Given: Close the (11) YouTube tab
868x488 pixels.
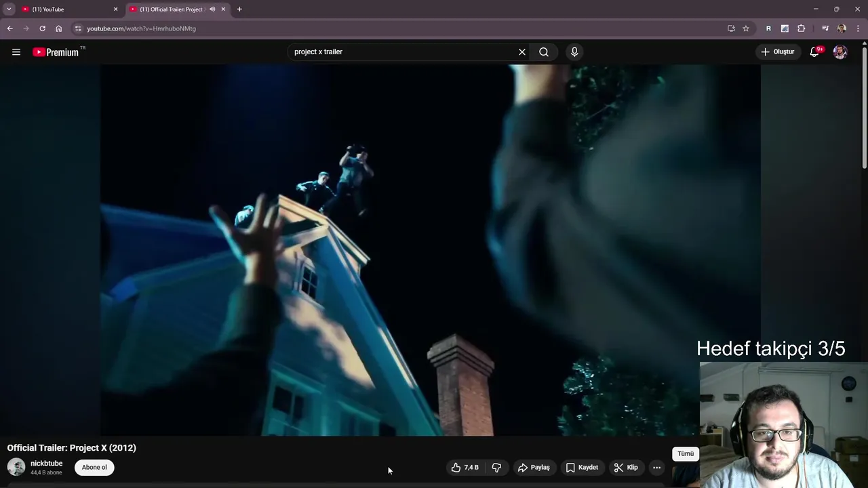Looking at the screenshot, I should (115, 9).
